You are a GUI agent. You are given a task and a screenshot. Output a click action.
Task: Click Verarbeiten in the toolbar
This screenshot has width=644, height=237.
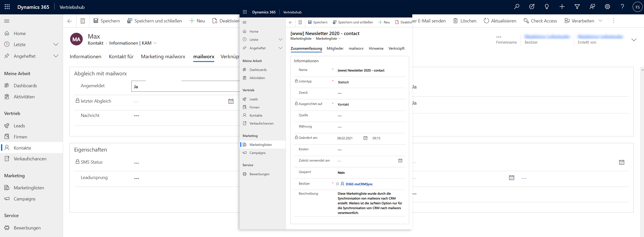[579, 21]
